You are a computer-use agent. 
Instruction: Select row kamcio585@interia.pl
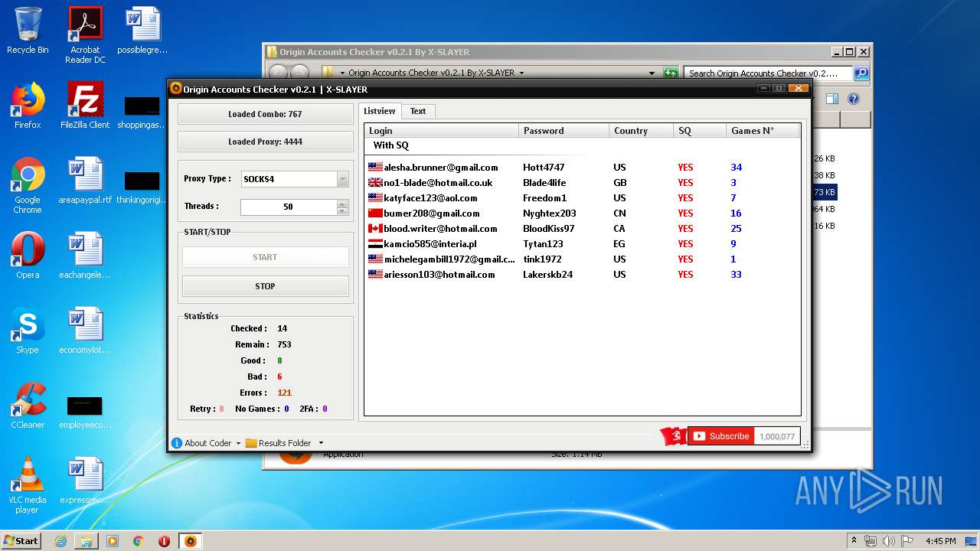(x=582, y=244)
